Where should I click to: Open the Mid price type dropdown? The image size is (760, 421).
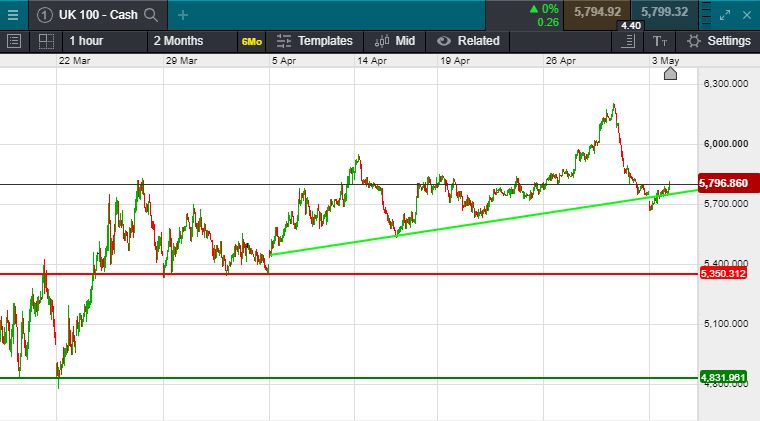[396, 41]
